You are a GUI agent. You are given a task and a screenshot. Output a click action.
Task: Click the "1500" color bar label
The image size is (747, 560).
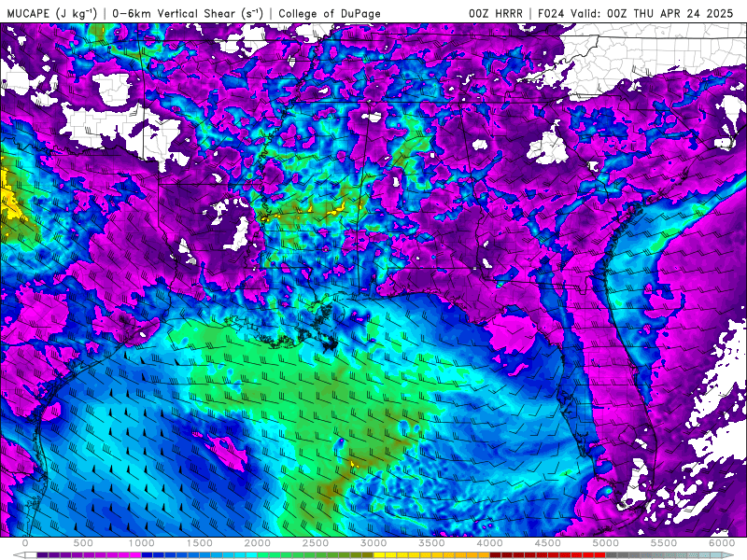tap(200, 543)
